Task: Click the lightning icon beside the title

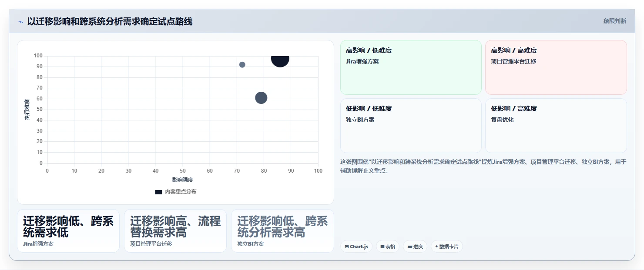Action: point(20,22)
